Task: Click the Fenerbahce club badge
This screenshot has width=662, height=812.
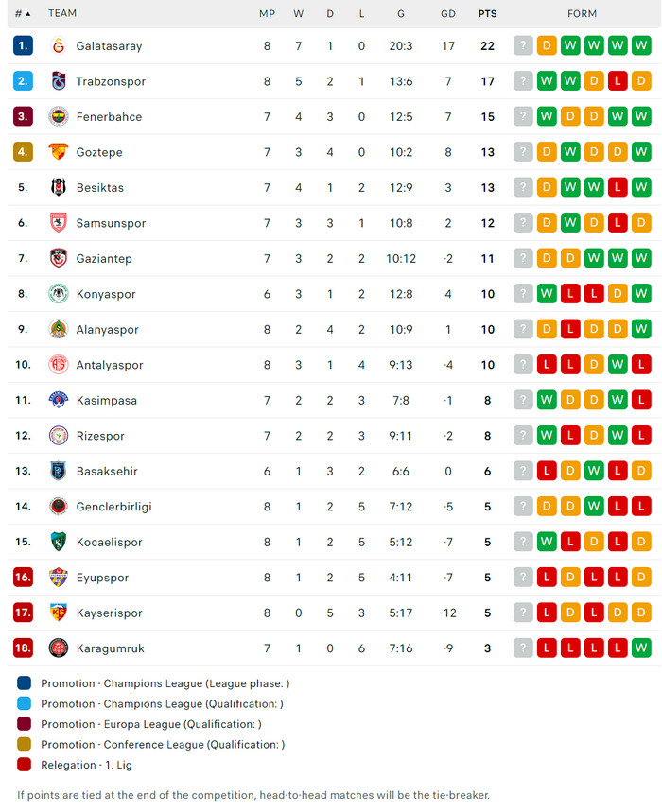Action: coord(59,116)
